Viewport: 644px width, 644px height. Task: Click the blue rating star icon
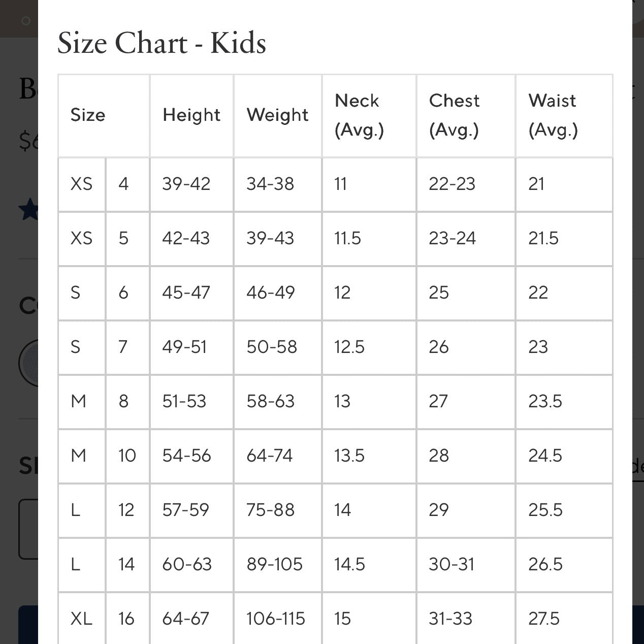point(28,210)
